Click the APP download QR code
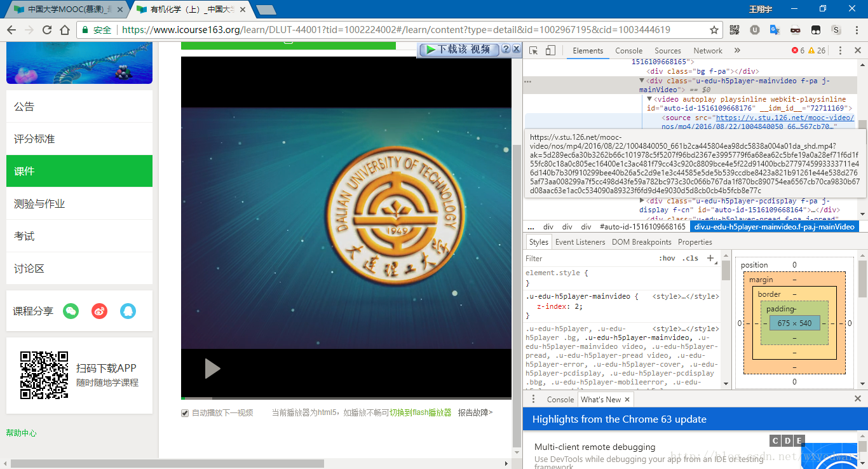Image resolution: width=868 pixels, height=469 pixels. [44, 375]
